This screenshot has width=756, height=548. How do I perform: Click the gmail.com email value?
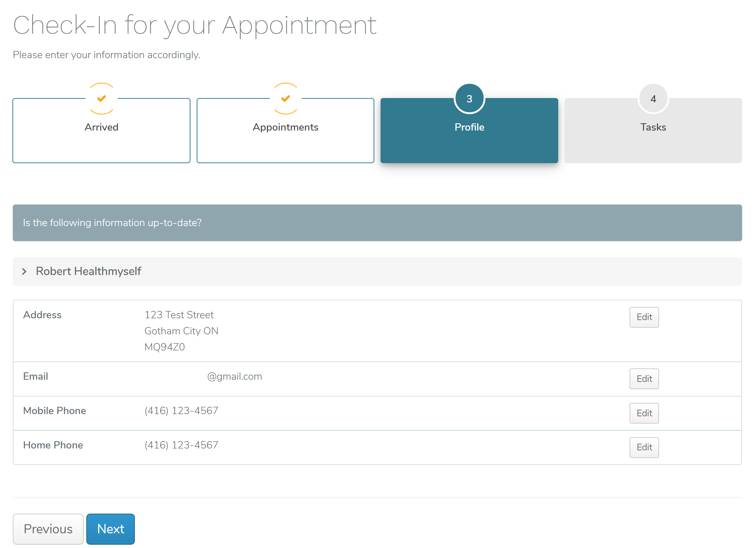pos(234,376)
